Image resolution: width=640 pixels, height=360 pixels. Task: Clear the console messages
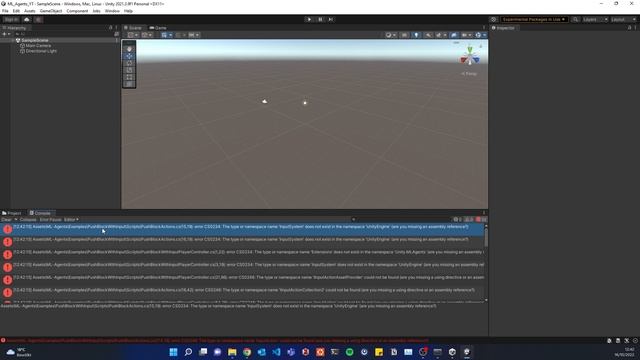click(6, 220)
